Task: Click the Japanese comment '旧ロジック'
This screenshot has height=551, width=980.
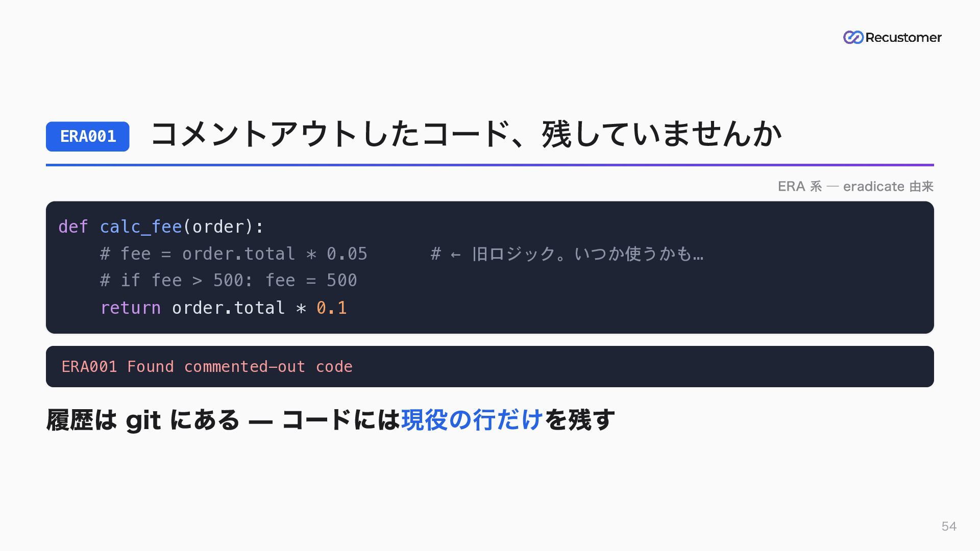Action: [513, 254]
